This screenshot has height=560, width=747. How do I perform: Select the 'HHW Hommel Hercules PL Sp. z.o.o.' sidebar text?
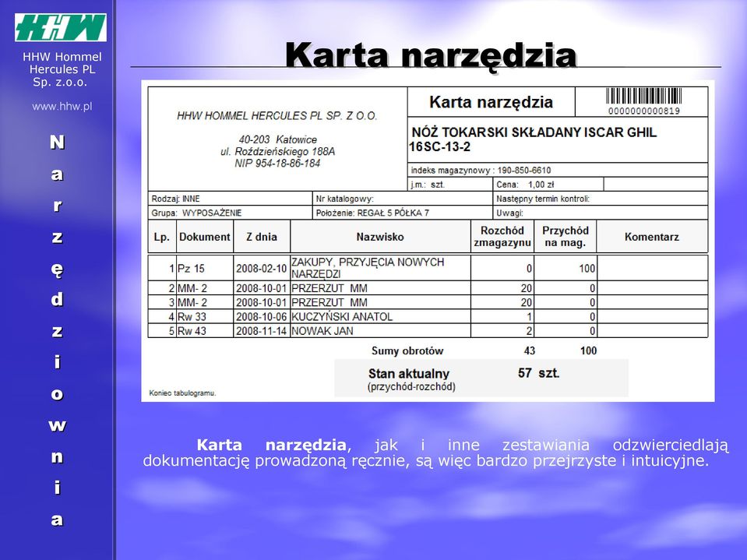62,69
